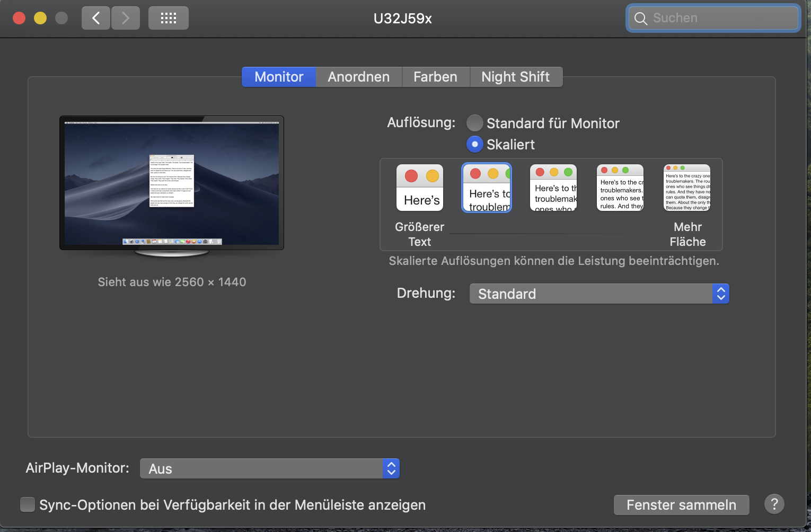This screenshot has height=532, width=811.
Task: Pick the middle scaled resolution option
Action: coord(553,188)
